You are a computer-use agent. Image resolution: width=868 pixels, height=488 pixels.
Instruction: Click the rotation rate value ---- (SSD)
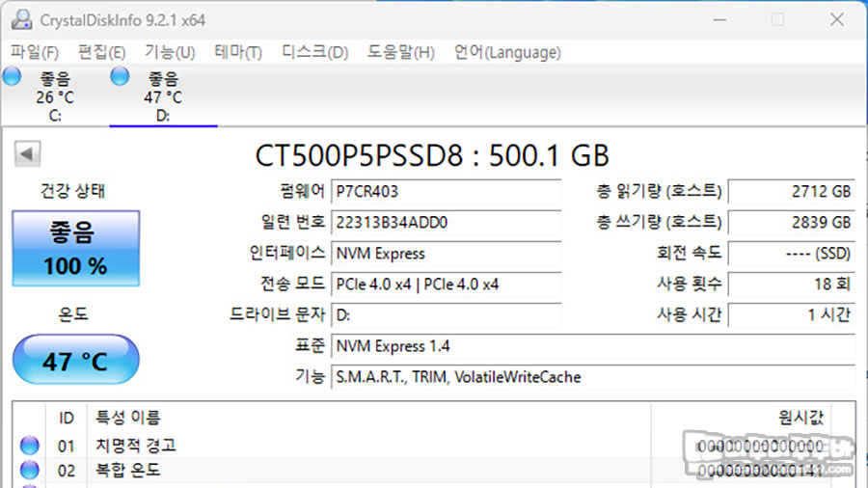(x=792, y=254)
